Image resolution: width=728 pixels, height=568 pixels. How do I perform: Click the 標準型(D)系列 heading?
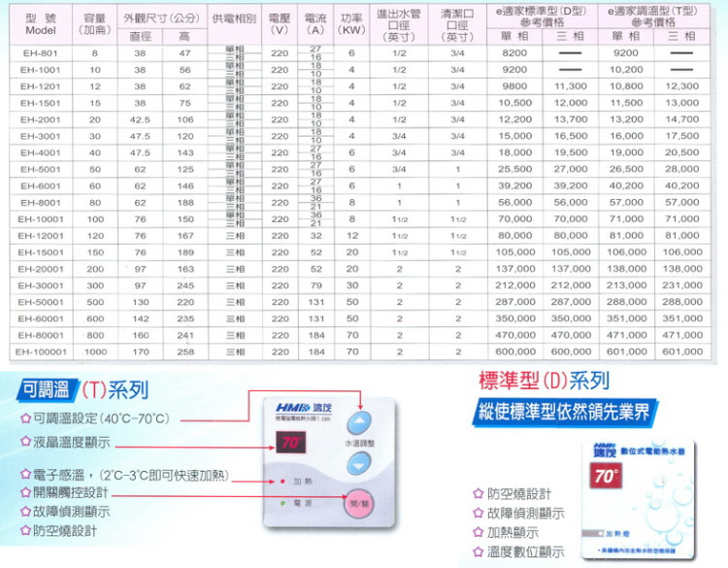pyautogui.click(x=544, y=381)
